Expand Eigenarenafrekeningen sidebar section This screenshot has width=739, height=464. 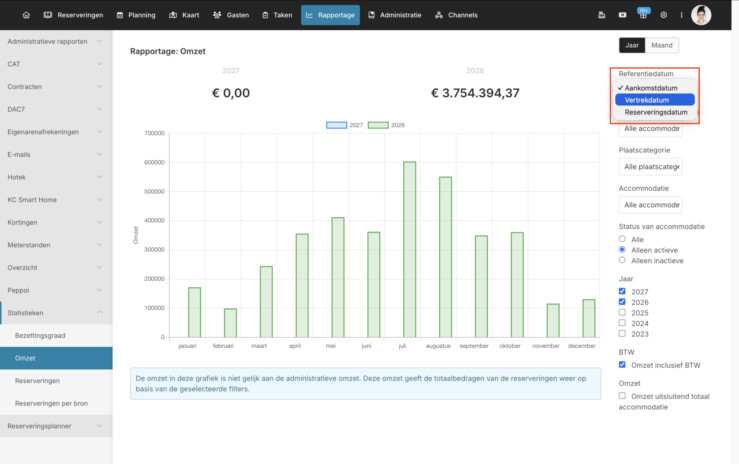coord(56,132)
